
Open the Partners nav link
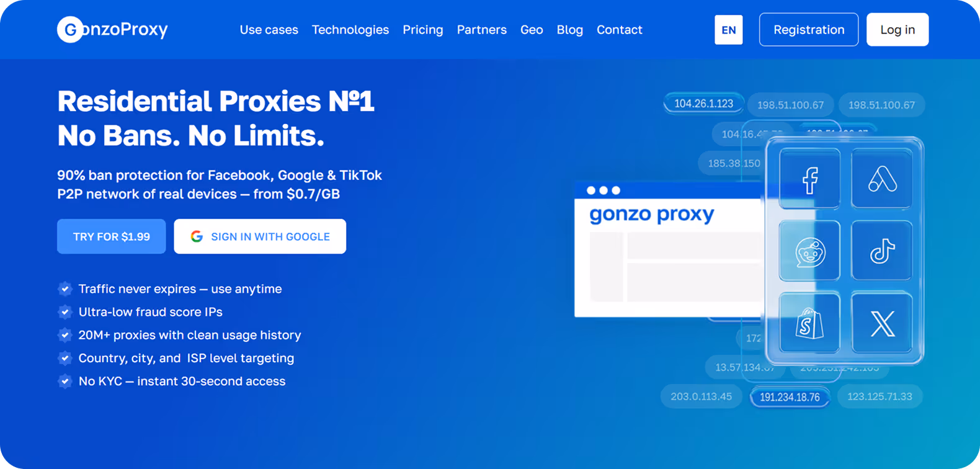click(481, 30)
